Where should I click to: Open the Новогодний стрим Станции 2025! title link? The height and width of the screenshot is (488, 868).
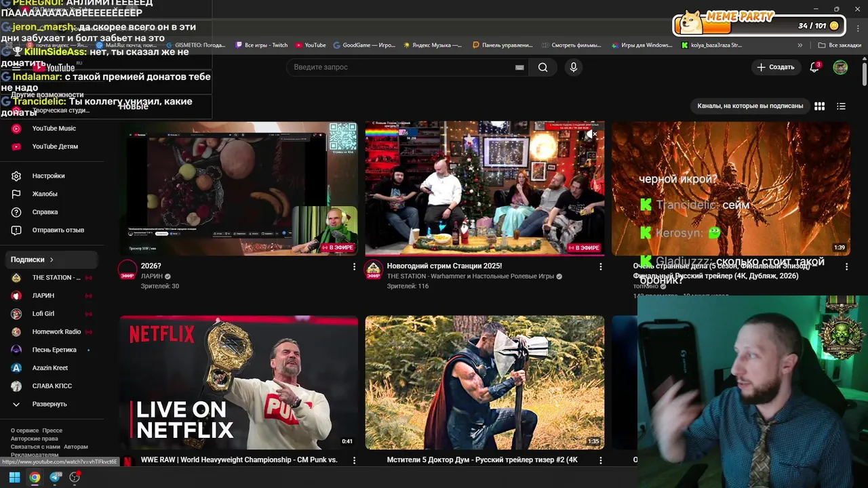(x=444, y=266)
